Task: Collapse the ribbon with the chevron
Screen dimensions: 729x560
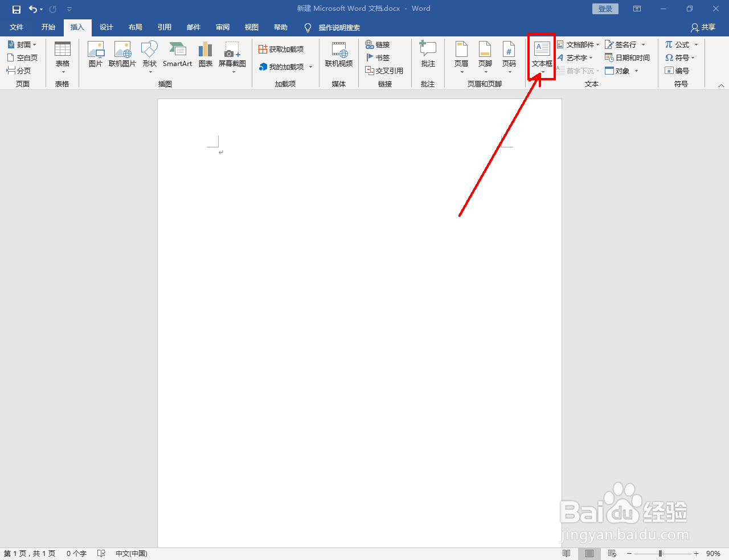Action: point(721,84)
